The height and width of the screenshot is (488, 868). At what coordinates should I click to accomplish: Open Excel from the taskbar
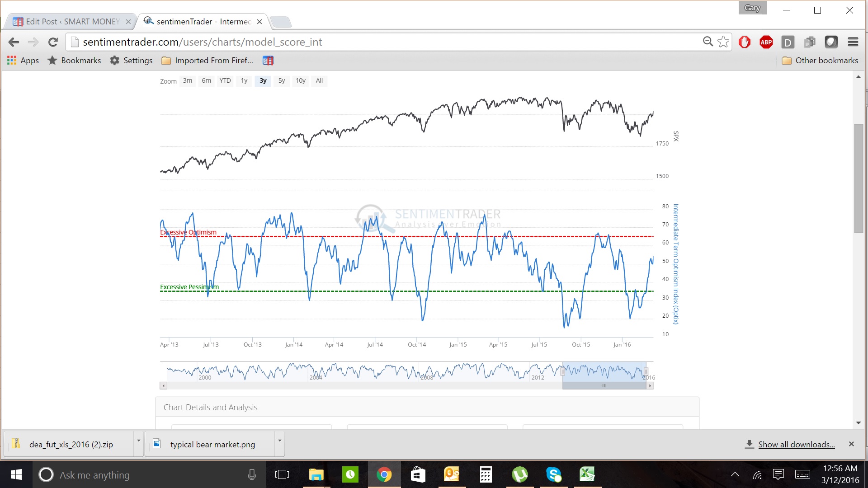587,474
